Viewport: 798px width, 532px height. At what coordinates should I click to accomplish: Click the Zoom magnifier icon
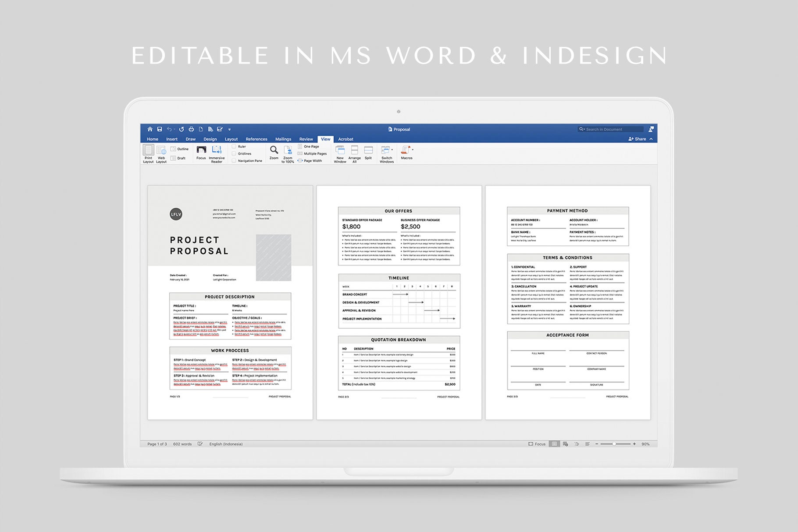[x=274, y=150]
